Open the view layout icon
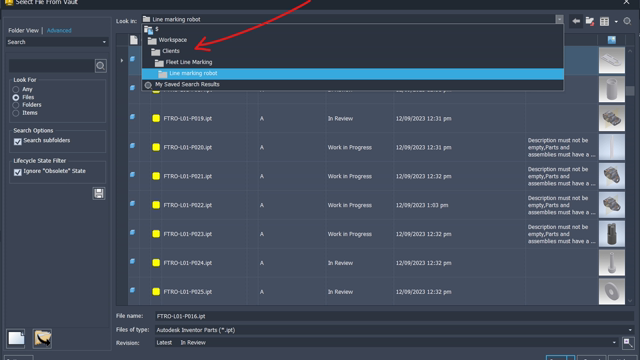Viewport: 640px width, 360px height. click(x=604, y=21)
